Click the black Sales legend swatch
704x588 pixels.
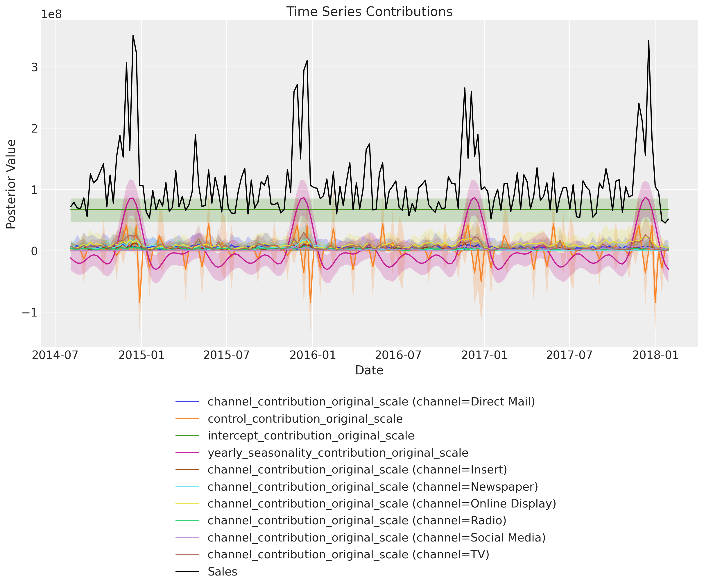187,571
